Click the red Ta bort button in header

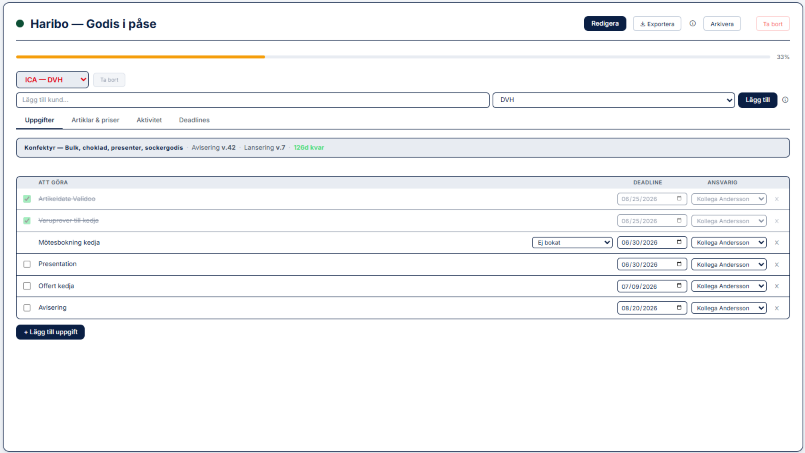(x=773, y=24)
